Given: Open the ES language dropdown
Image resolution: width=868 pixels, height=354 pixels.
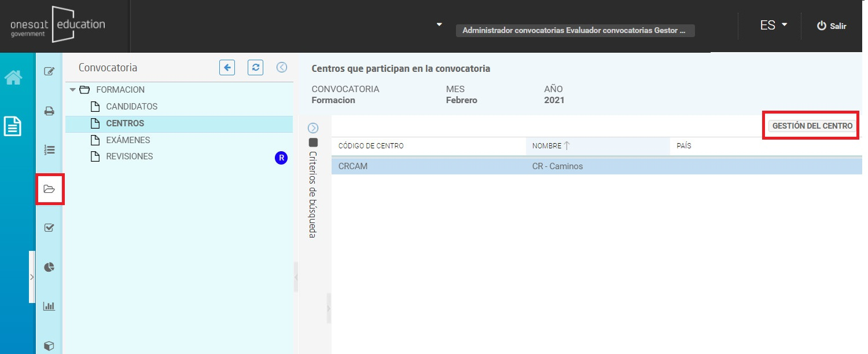Looking at the screenshot, I should click(x=774, y=25).
